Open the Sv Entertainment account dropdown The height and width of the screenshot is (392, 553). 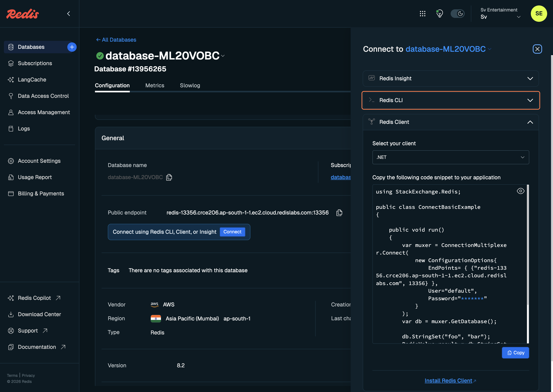pos(500,14)
